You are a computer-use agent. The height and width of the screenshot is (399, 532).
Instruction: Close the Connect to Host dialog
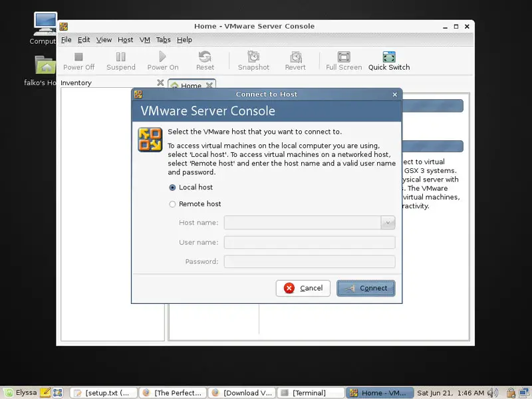pos(394,94)
